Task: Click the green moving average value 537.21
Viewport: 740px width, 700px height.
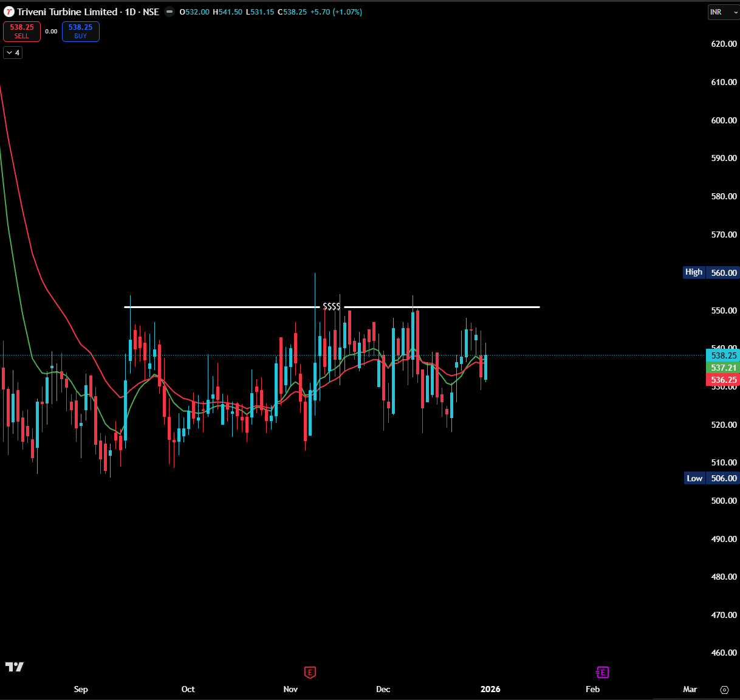Action: [x=723, y=368]
